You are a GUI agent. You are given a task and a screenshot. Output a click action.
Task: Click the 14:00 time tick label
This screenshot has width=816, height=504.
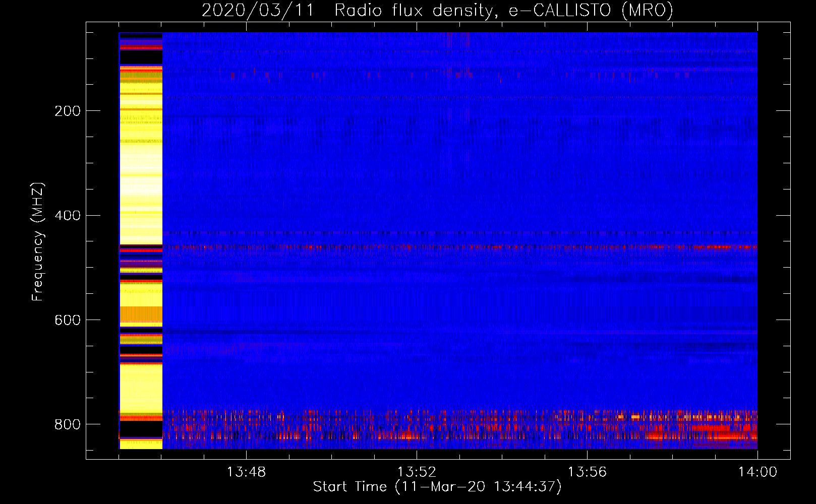click(x=757, y=472)
